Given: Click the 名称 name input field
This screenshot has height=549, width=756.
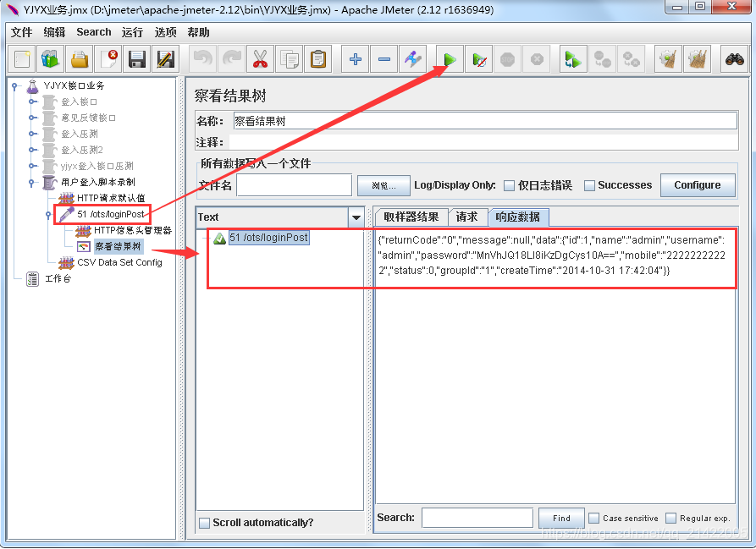Looking at the screenshot, I should tap(485, 121).
